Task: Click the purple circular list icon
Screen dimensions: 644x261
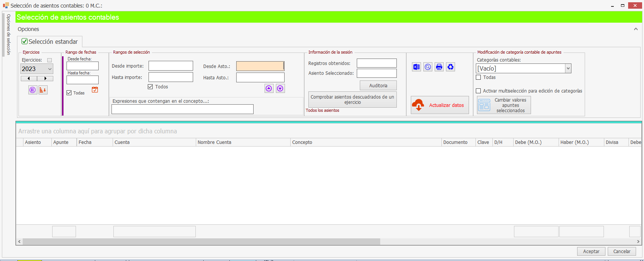Action: click(x=33, y=90)
